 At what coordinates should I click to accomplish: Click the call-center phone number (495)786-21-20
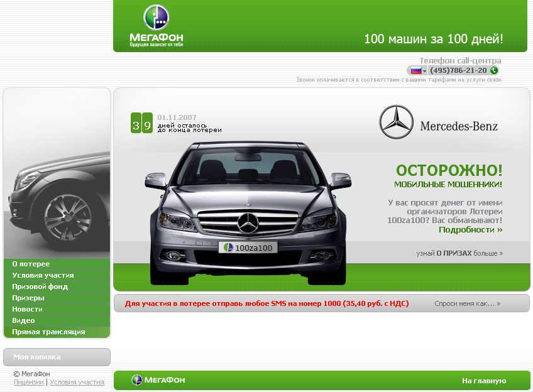click(458, 70)
